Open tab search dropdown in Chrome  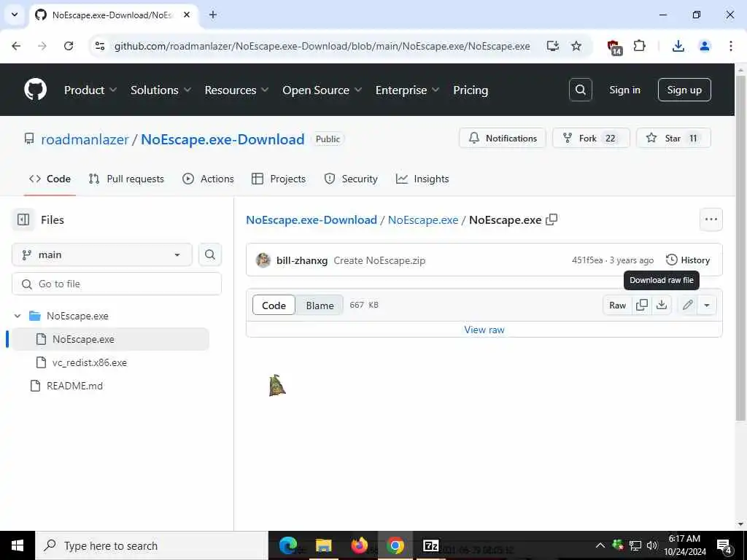pyautogui.click(x=15, y=15)
